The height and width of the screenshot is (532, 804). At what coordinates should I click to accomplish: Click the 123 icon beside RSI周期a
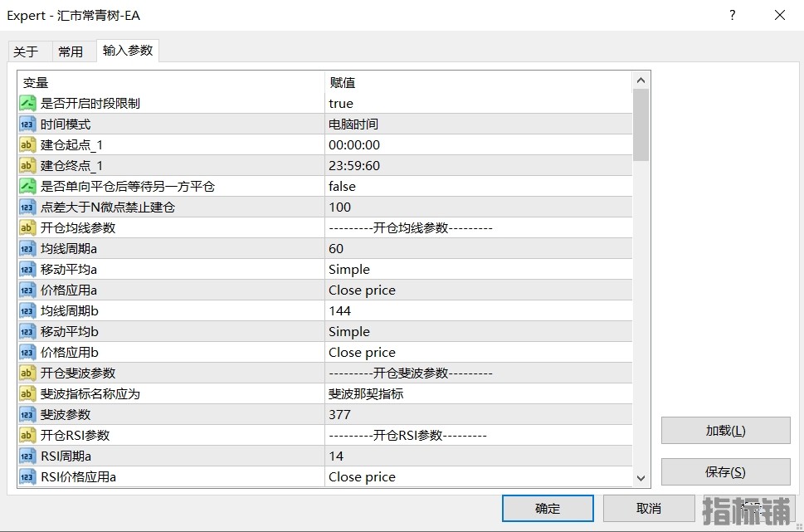[27, 456]
